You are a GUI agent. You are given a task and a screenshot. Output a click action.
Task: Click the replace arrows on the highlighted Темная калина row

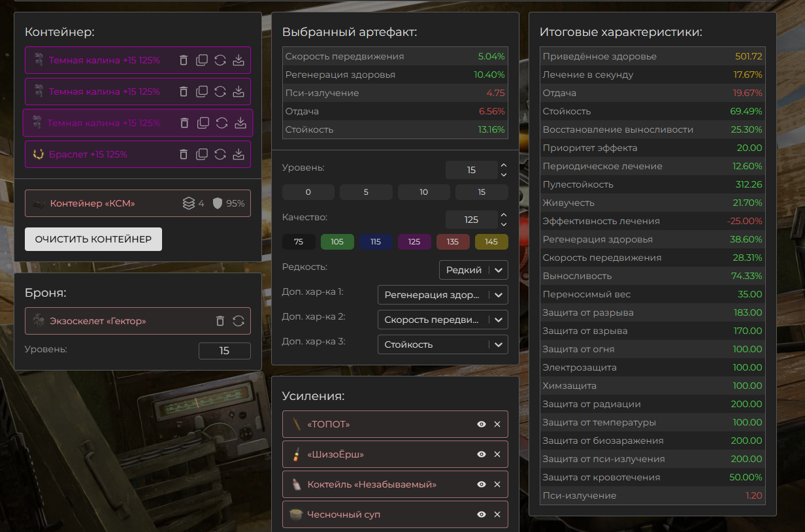pyautogui.click(x=222, y=123)
